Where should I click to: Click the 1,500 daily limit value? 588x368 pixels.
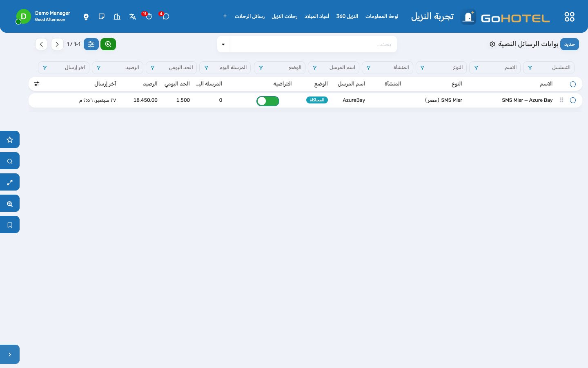pos(183,100)
